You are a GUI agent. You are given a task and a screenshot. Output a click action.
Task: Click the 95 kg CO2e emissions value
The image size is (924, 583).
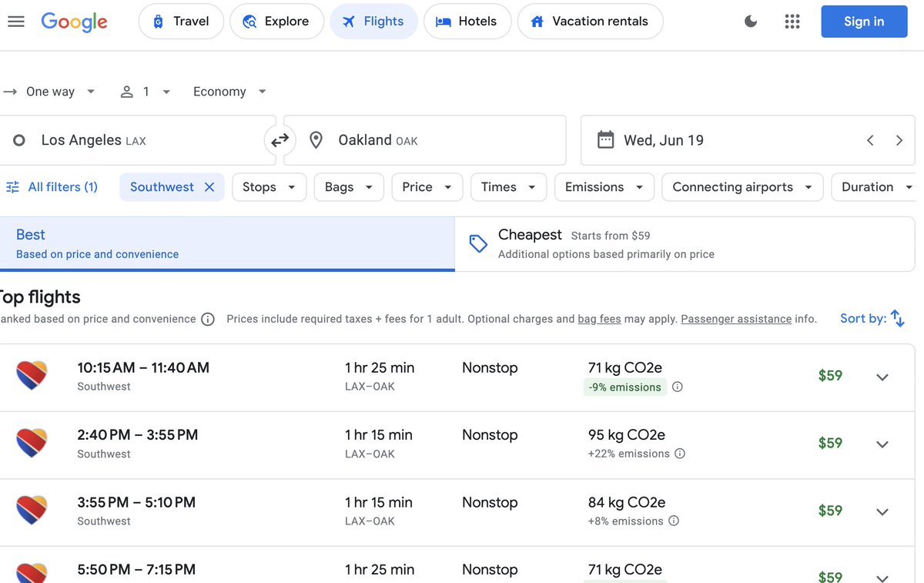click(x=626, y=435)
